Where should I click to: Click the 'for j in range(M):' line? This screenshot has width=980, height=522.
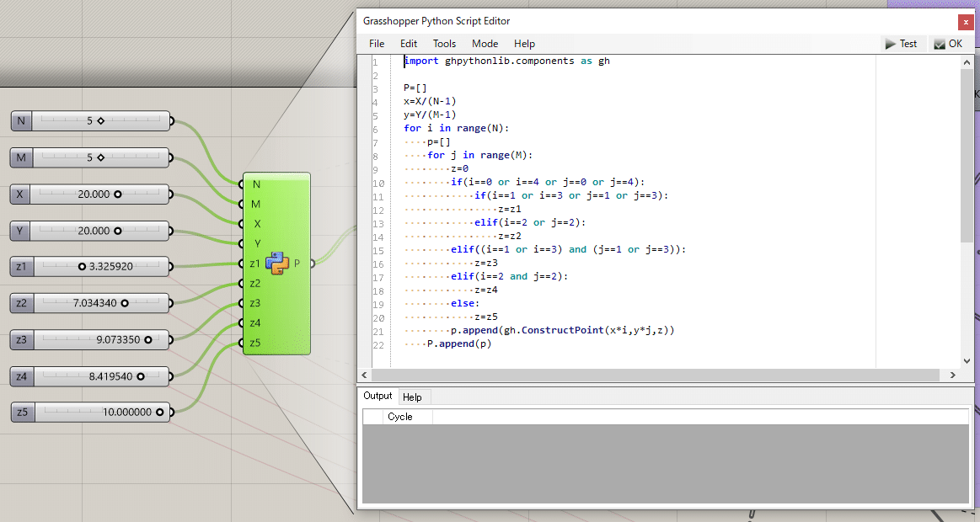480,155
